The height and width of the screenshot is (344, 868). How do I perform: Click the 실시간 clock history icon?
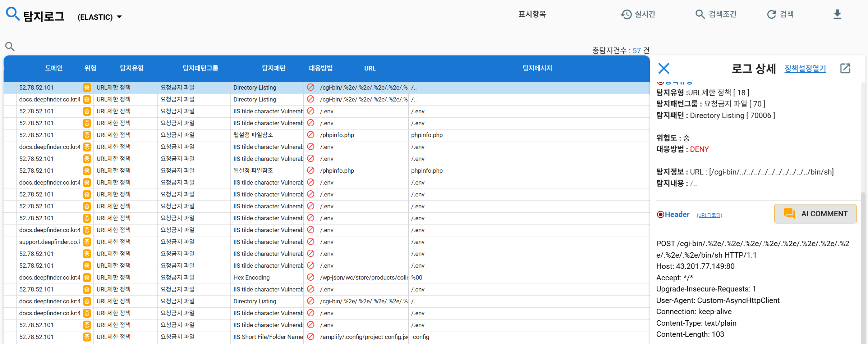(626, 14)
